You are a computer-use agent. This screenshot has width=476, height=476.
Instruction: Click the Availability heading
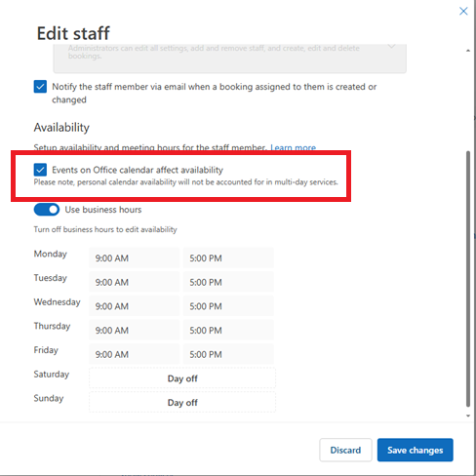[x=61, y=128]
